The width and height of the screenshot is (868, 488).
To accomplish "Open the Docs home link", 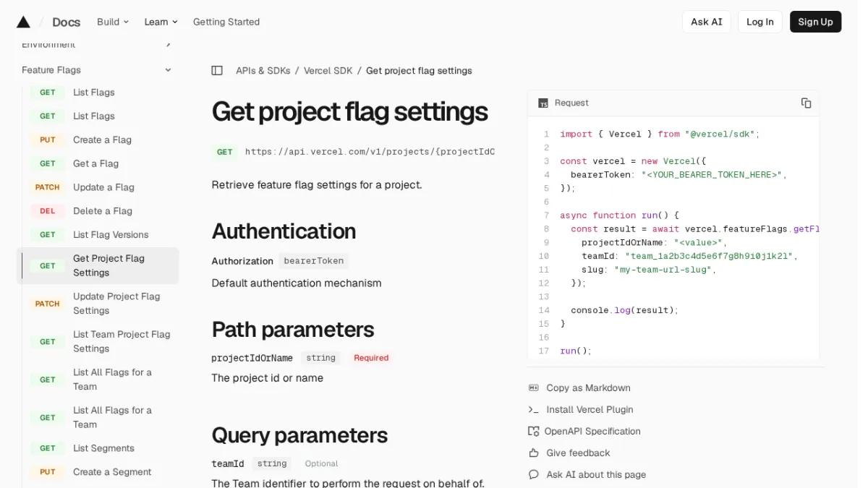I will click(66, 22).
